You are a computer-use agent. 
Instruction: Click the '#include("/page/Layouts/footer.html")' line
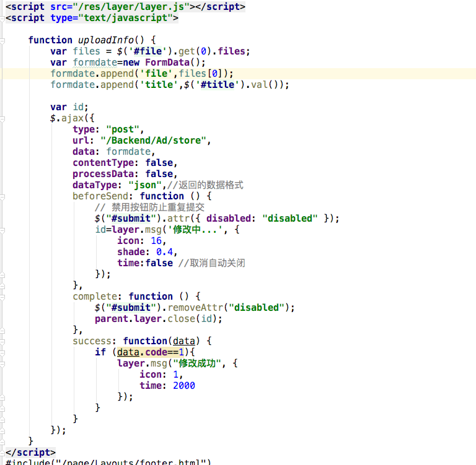pos(108,462)
